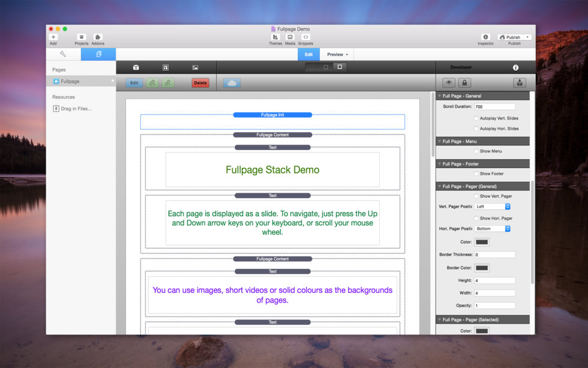
Task: Select the first Fullpage Content stack label
Action: pos(272,134)
